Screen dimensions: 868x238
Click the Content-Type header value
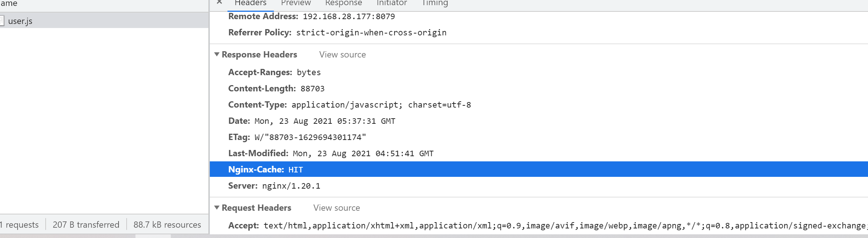(381, 105)
